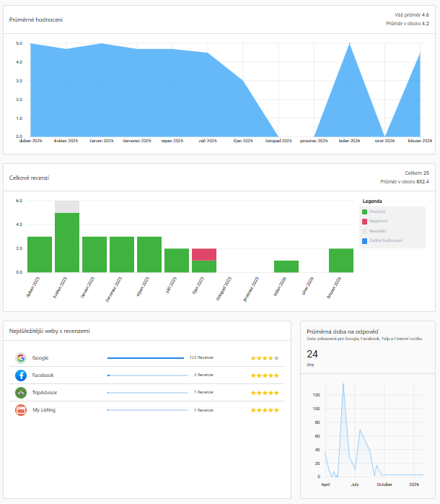Click the TripAdvisor owl icon
The height and width of the screenshot is (504, 440).
tap(21, 393)
